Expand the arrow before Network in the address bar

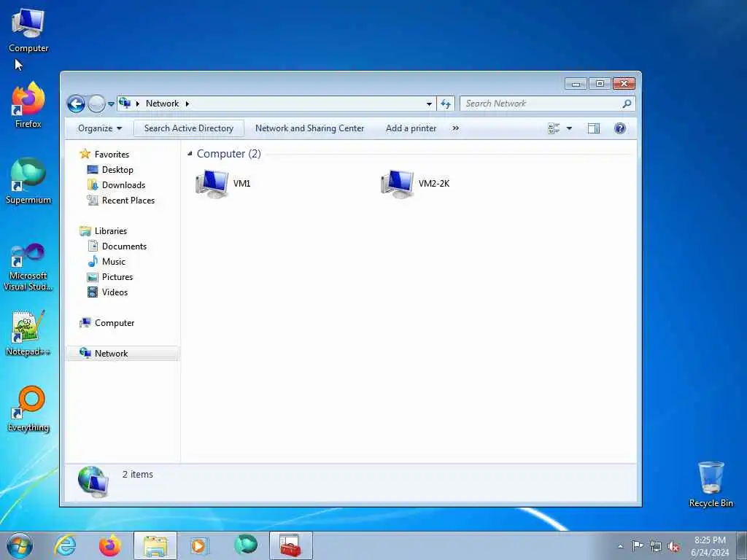pos(138,104)
